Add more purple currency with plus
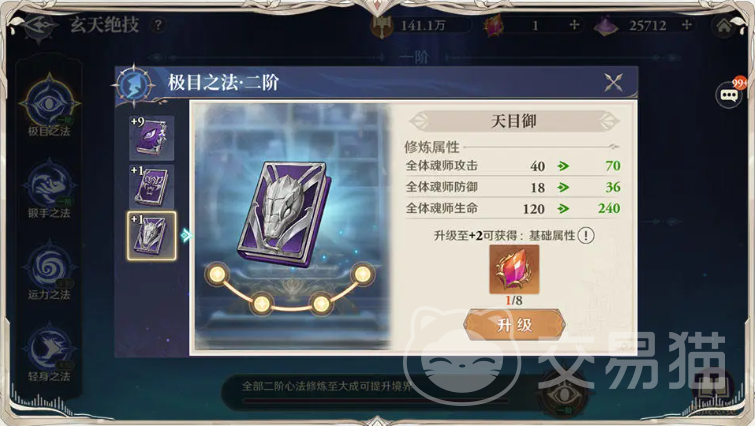755x426 pixels. pyautogui.click(x=687, y=25)
